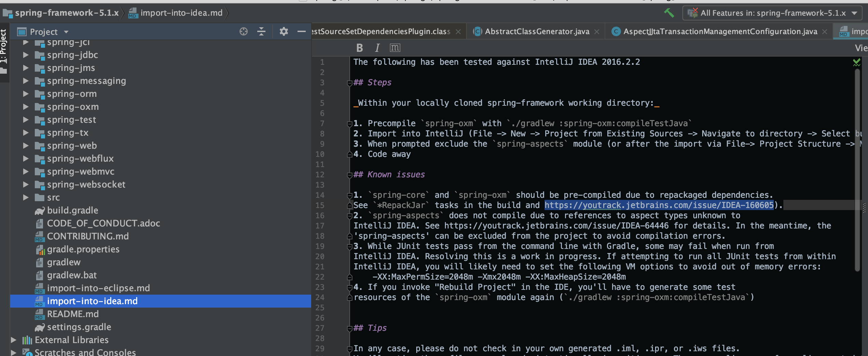
Task: Select spring-oxm module in tree
Action: click(x=73, y=107)
